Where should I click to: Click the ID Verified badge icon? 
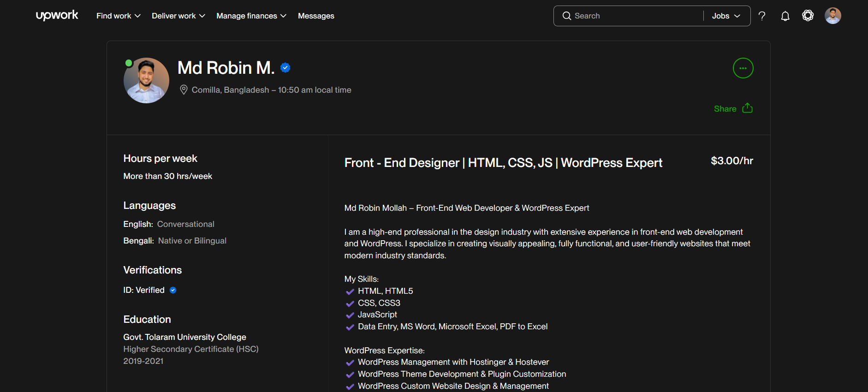tap(173, 290)
